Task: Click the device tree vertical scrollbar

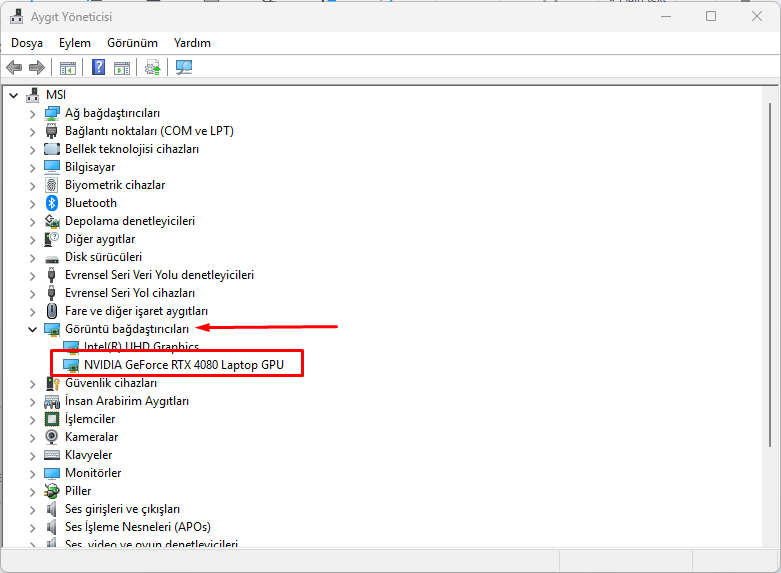Action: click(770, 274)
